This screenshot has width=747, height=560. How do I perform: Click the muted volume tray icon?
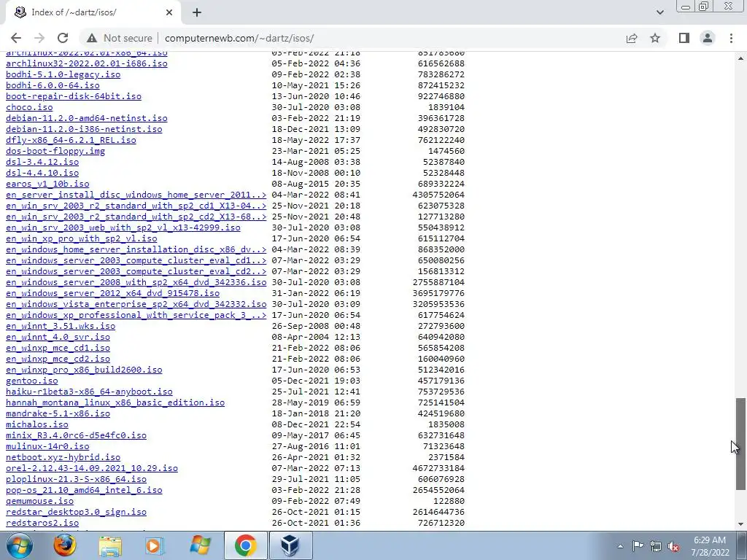(673, 546)
